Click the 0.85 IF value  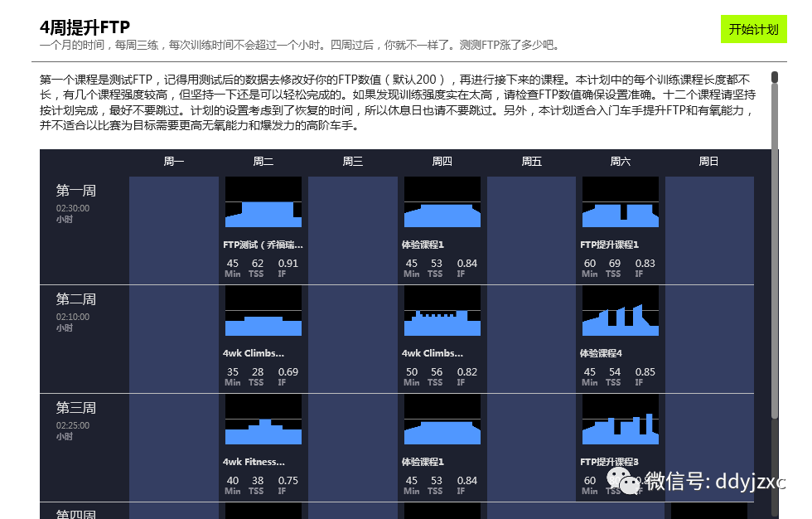(645, 372)
